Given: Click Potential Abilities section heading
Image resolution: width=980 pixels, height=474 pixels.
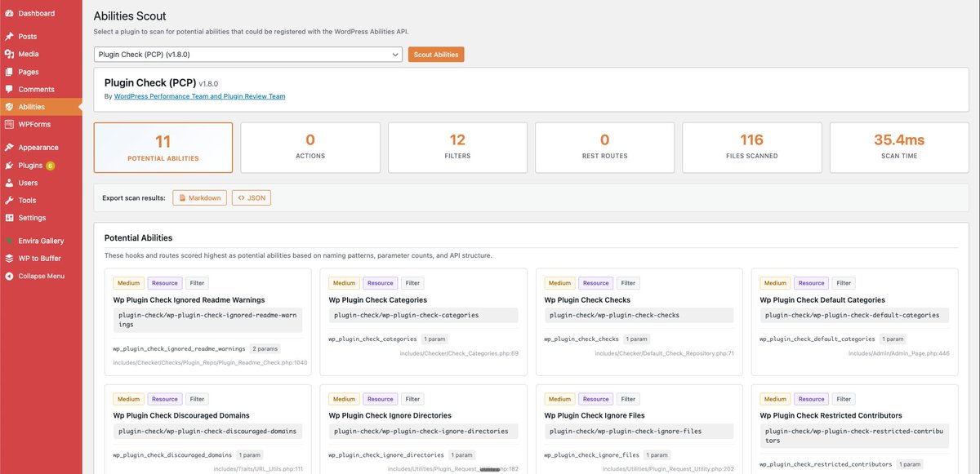Looking at the screenshot, I should (138, 238).
